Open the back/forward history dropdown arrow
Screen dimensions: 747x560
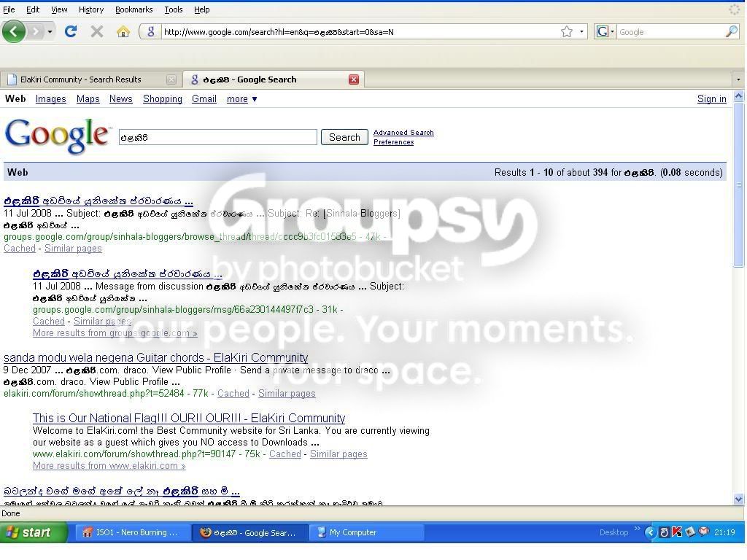pyautogui.click(x=50, y=32)
